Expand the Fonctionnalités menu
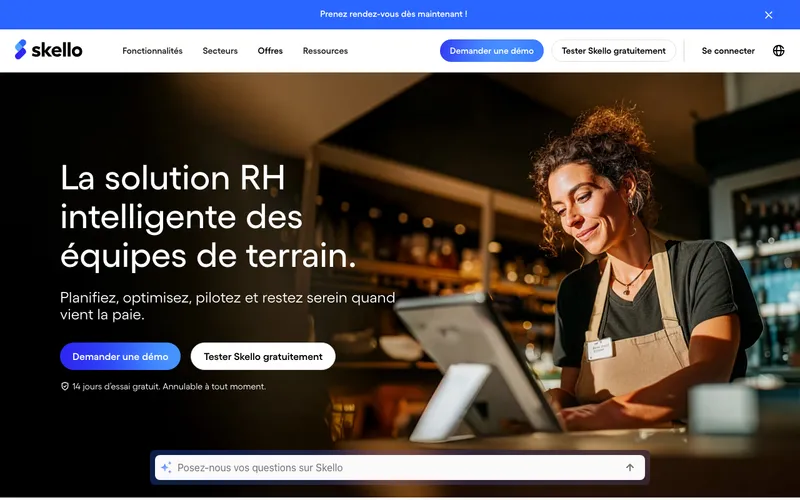The height and width of the screenshot is (500, 800). tap(152, 51)
